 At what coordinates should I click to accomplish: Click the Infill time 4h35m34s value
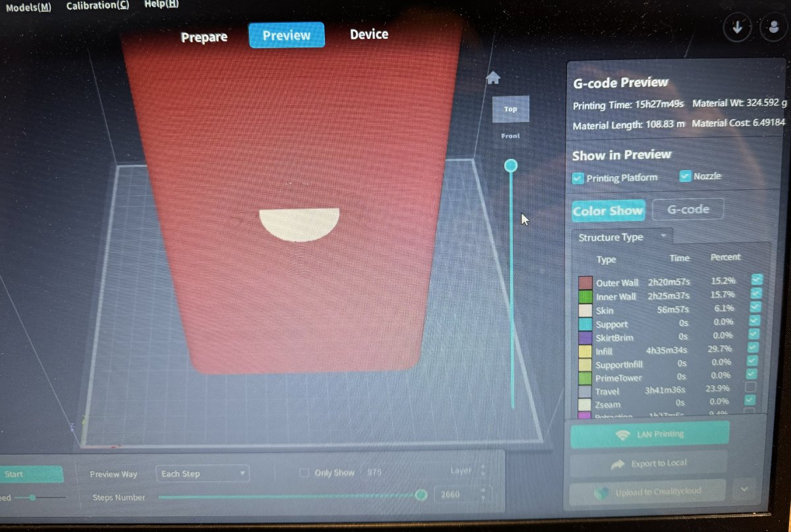[x=667, y=350]
